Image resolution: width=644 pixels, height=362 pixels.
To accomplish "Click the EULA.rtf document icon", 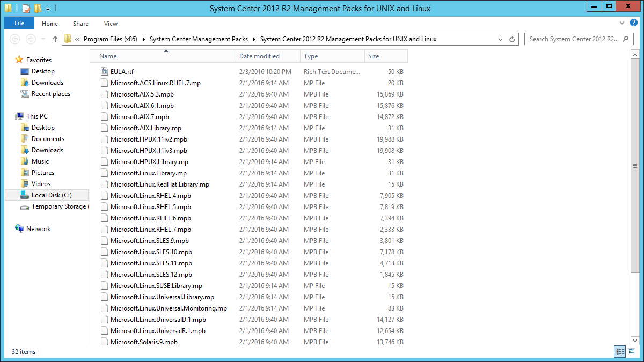I will (x=105, y=71).
